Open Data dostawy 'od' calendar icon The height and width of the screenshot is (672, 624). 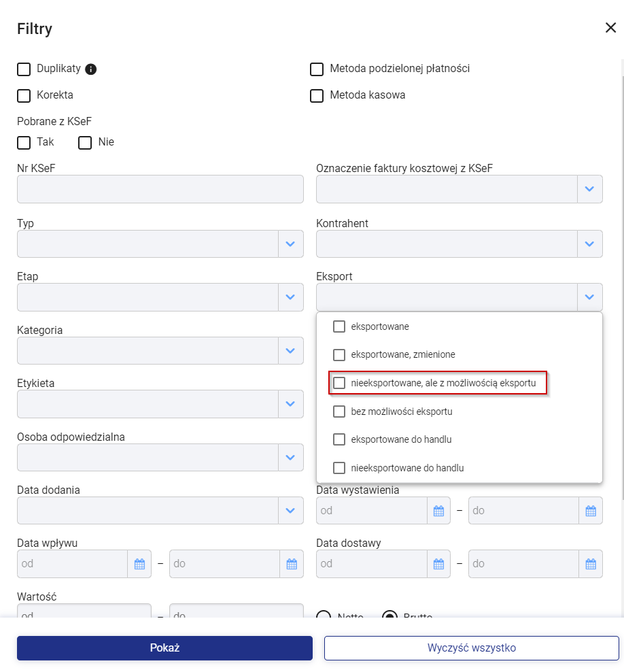pos(438,564)
